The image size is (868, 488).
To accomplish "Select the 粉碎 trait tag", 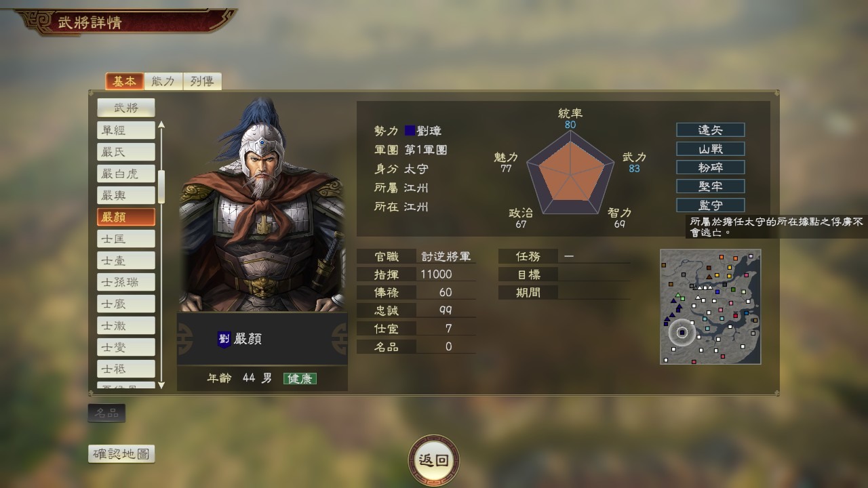I will (x=710, y=167).
